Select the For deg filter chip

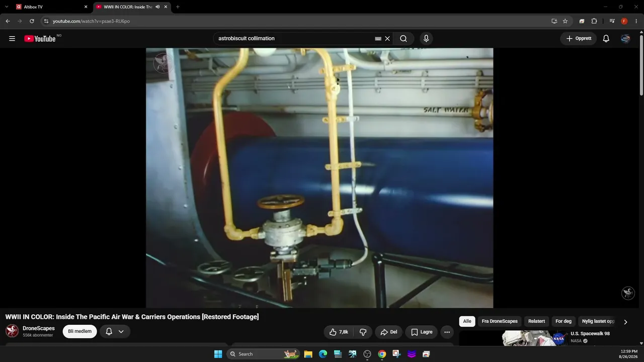563,321
